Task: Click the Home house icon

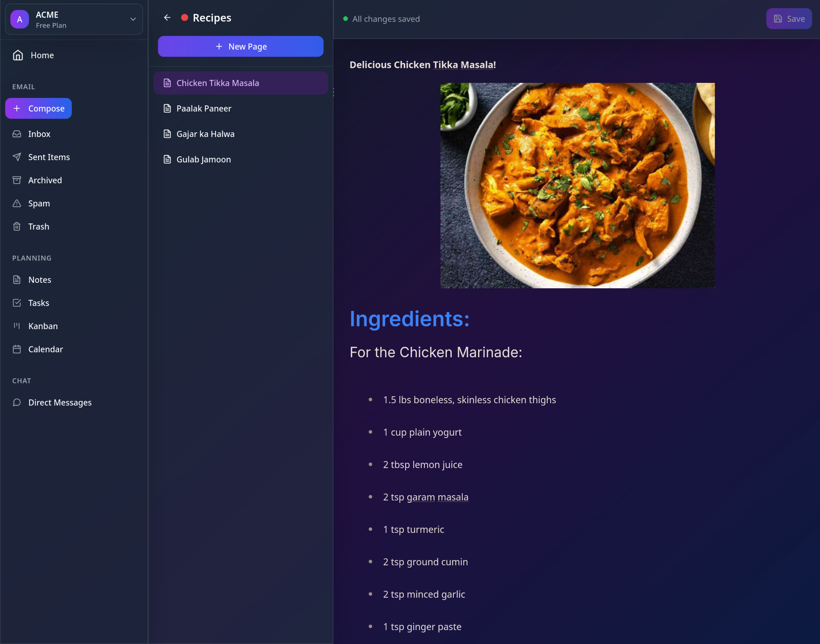Action: click(x=18, y=55)
